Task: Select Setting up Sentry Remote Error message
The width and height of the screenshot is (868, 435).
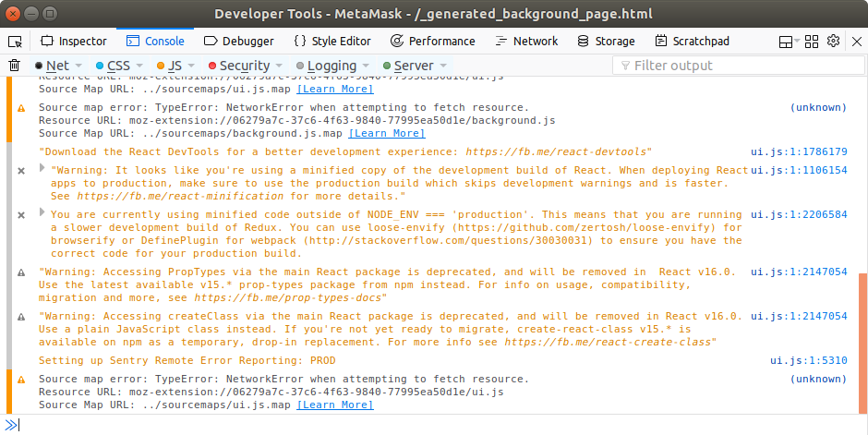Action: (187, 360)
